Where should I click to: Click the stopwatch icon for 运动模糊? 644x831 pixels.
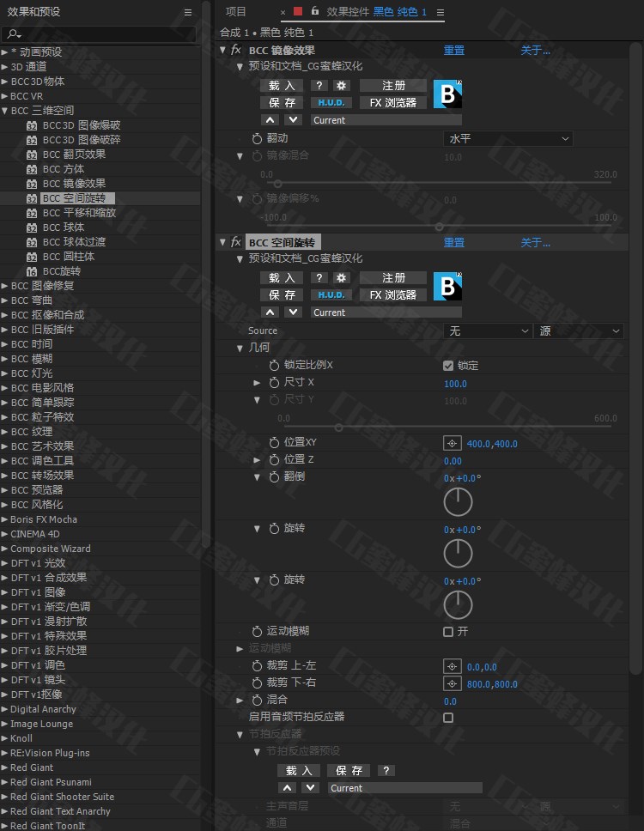pos(257,631)
